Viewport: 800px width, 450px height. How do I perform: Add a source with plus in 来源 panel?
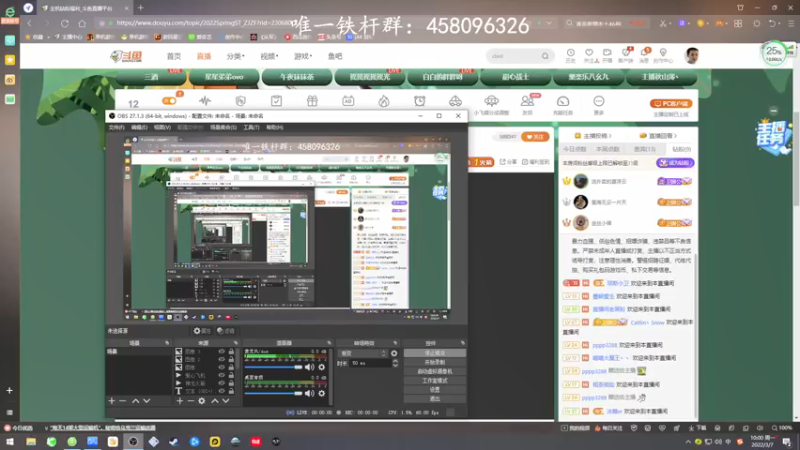(x=180, y=401)
